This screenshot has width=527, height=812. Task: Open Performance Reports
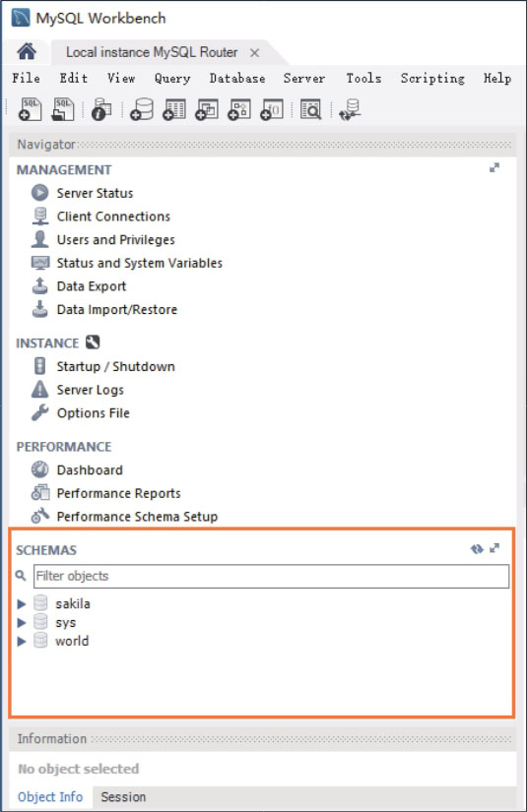click(118, 493)
